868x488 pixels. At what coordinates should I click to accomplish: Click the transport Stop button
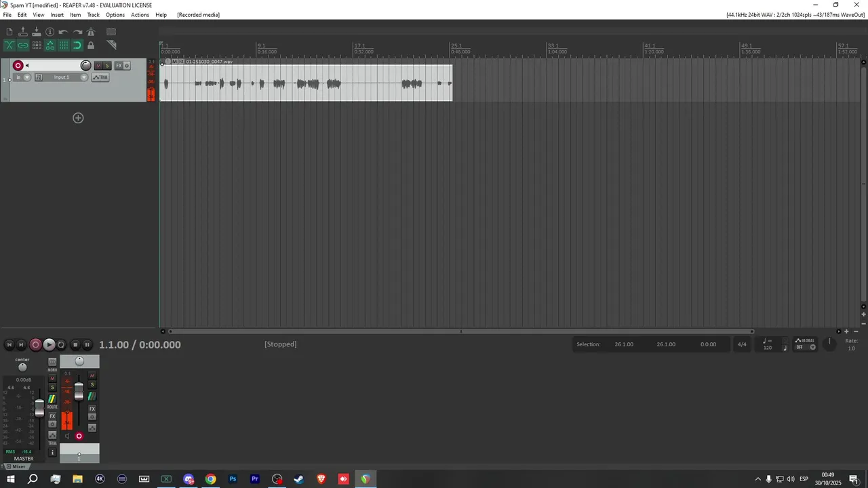coord(75,345)
